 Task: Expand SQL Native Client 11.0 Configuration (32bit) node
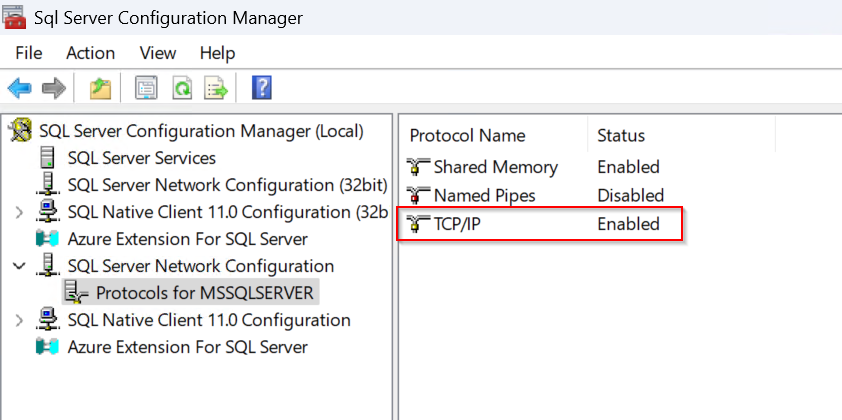click(x=19, y=212)
